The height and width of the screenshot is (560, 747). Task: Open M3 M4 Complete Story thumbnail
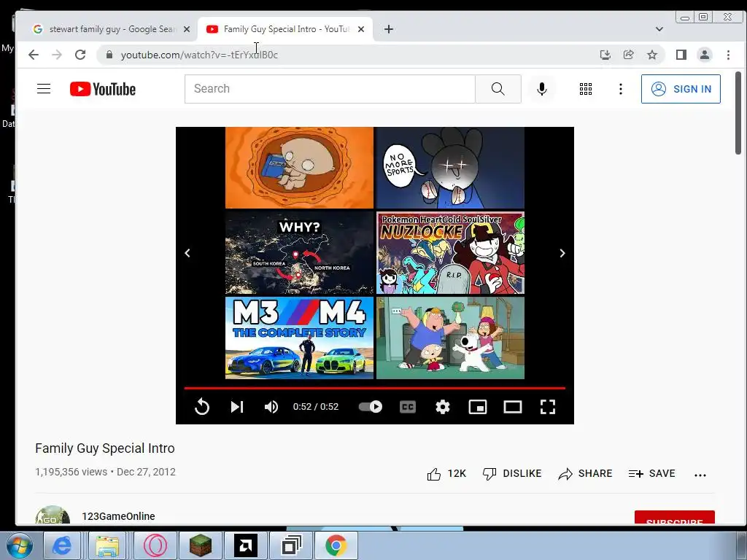[x=299, y=338]
